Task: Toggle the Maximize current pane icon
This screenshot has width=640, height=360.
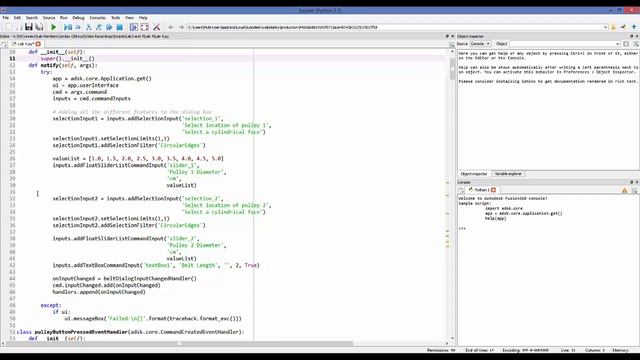Action: (x=133, y=27)
